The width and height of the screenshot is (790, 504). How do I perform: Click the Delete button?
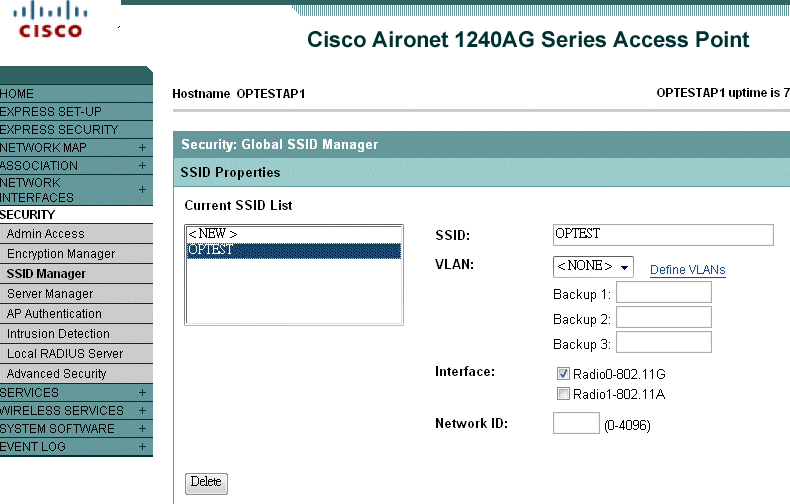pyautogui.click(x=206, y=483)
